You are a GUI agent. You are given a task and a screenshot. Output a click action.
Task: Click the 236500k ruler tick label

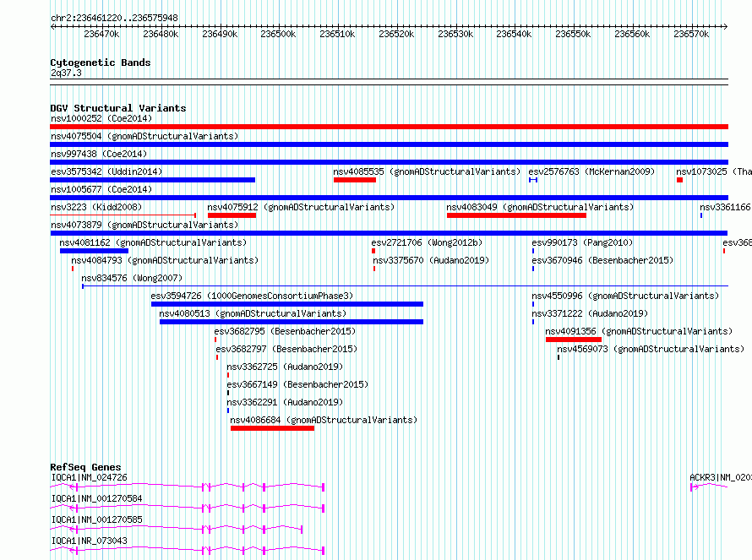[x=278, y=34]
